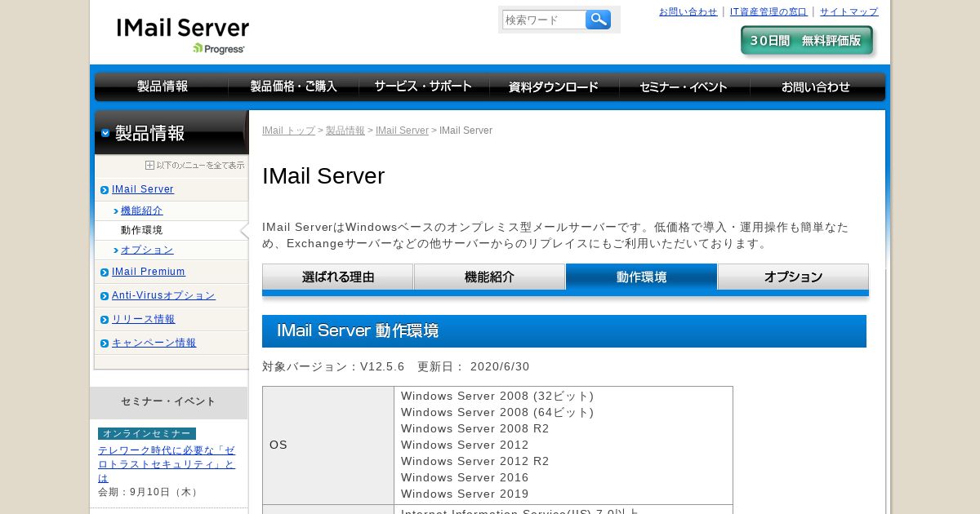The image size is (980, 514).
Task: Click Windows Server 2008 R2 entry
Action: [x=475, y=428]
